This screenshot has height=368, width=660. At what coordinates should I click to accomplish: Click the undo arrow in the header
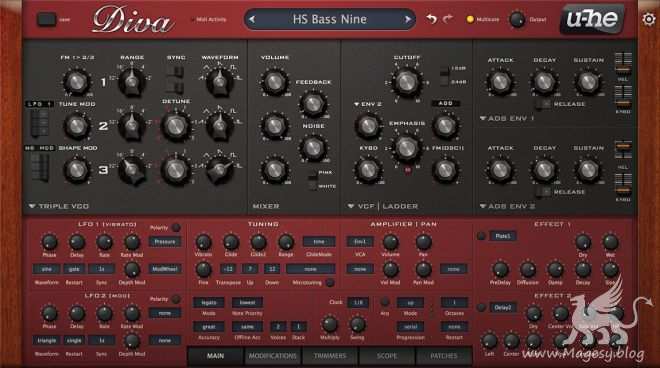point(431,19)
